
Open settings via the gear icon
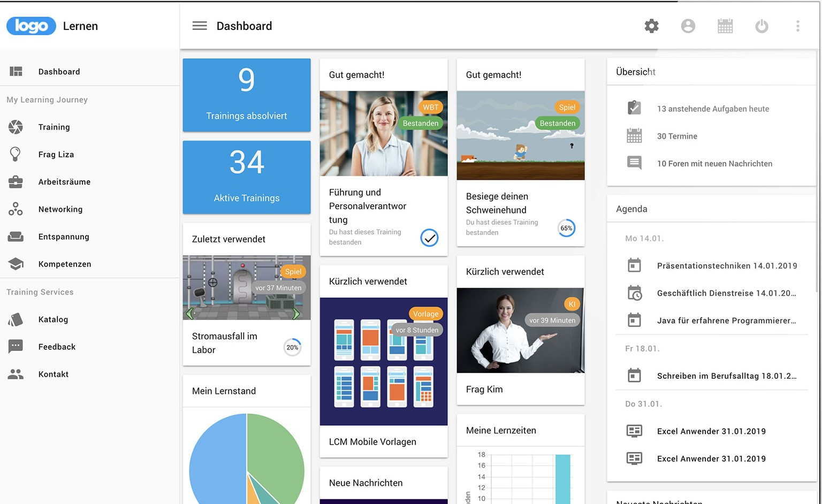click(651, 26)
